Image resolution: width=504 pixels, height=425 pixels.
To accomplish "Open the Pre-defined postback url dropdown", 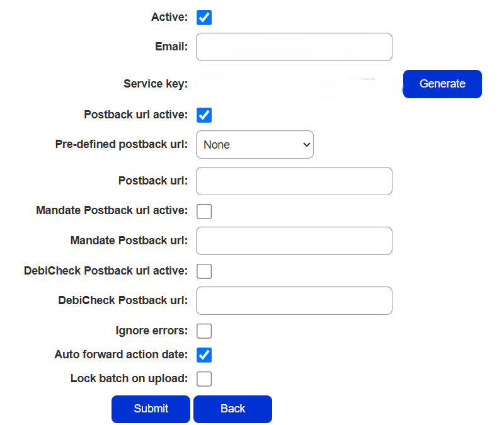I will click(255, 145).
